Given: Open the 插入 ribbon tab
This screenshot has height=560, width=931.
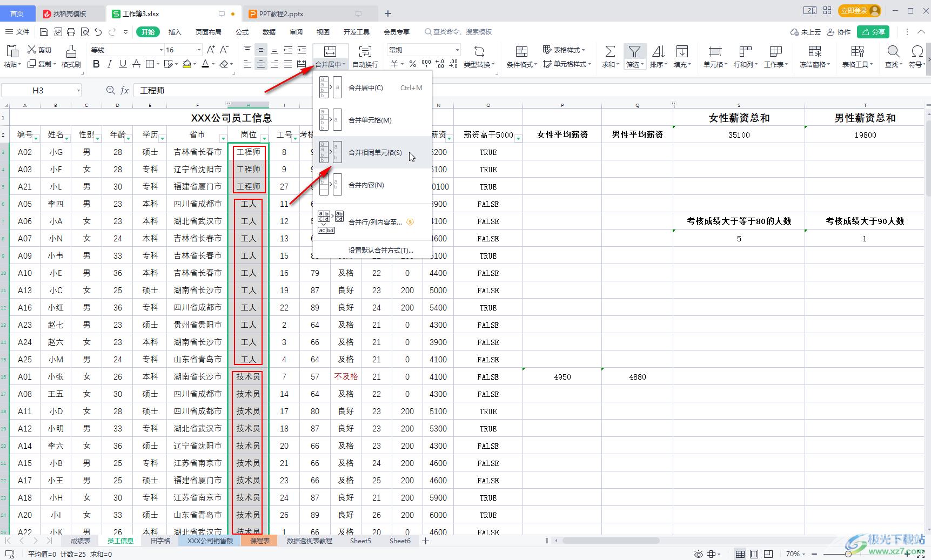Looking at the screenshot, I should coord(175,32).
